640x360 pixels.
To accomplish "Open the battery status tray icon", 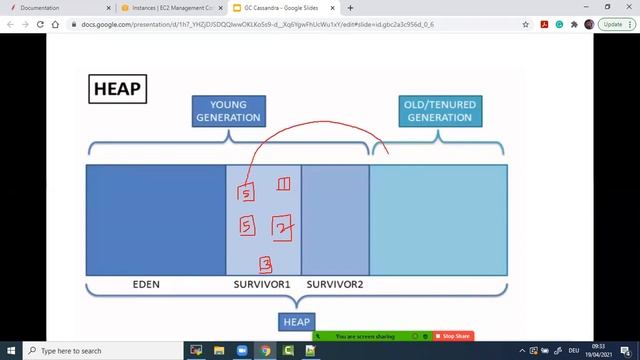I will click(545, 351).
